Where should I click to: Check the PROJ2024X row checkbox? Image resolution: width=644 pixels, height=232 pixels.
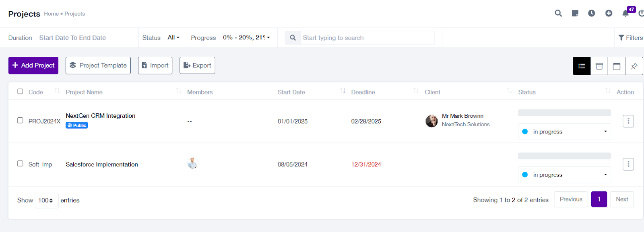point(20,120)
